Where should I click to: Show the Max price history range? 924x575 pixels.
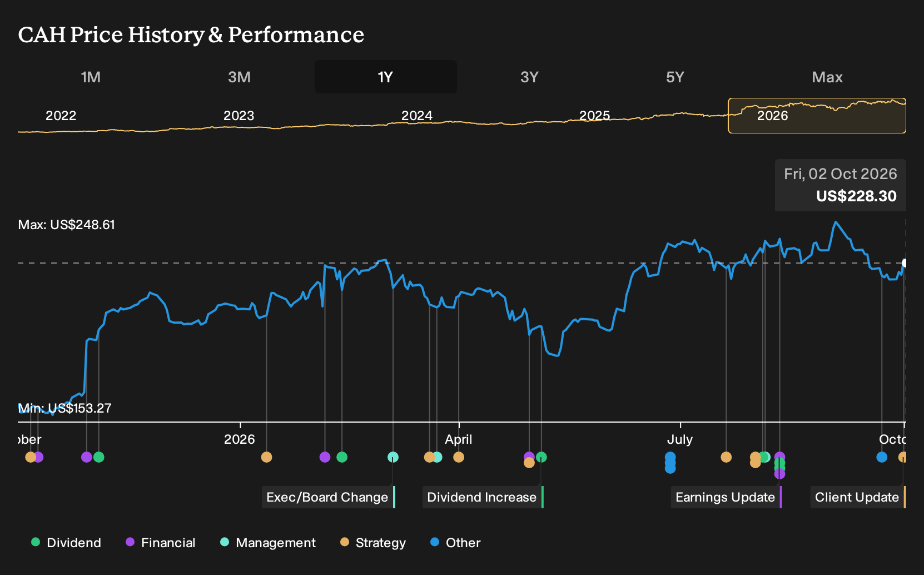[x=827, y=77]
